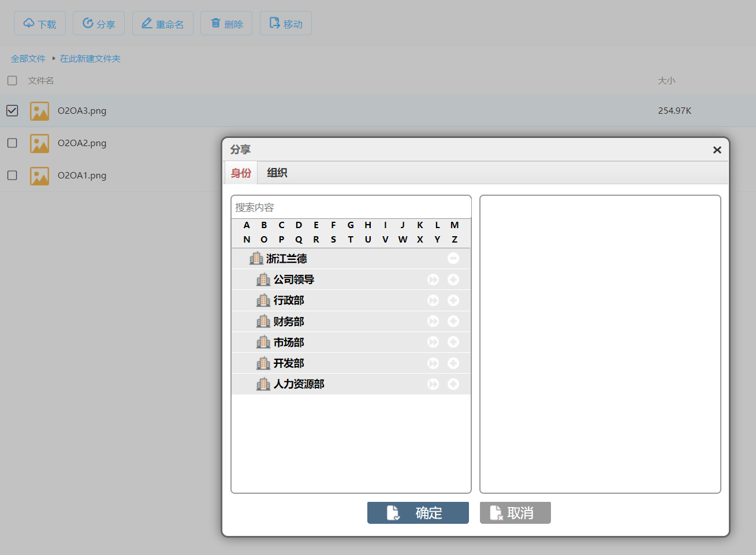
Task: Expand the 公司领导 sub-units arrow
Action: pyautogui.click(x=433, y=280)
